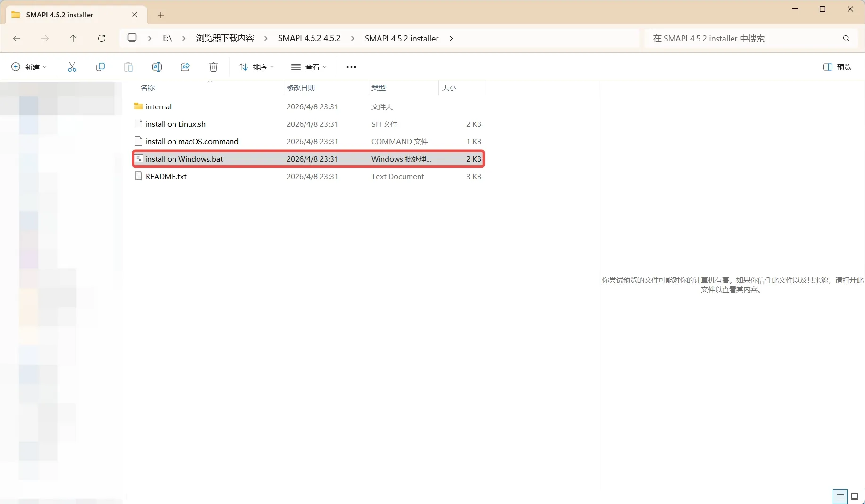Screen dimensions: 865x504
Task: Expand chevron after SMAPI 4.5.2 4.5.2
Action: coord(353,38)
